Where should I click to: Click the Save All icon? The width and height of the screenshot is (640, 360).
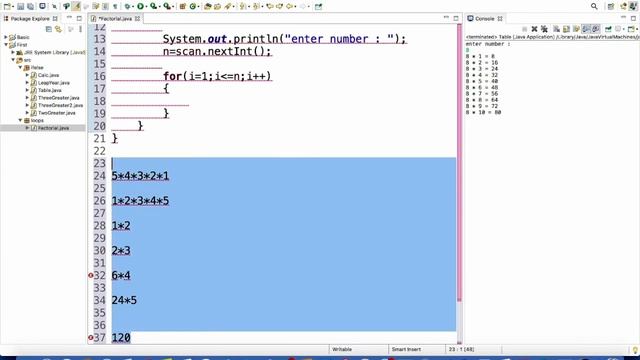(31, 6)
